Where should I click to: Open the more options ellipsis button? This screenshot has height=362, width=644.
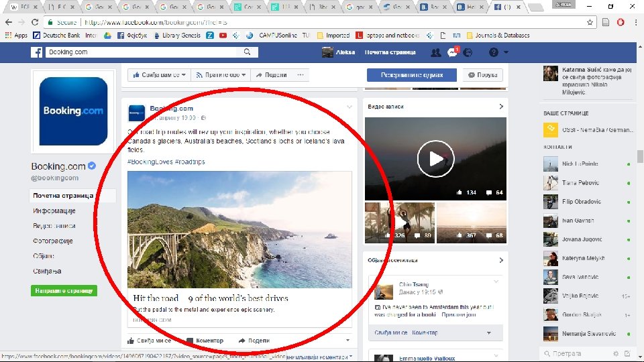(301, 74)
